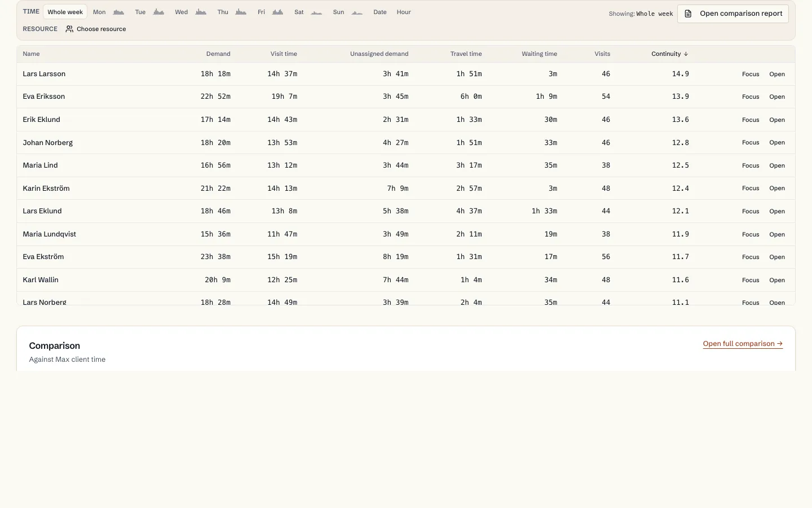This screenshot has width=812, height=508.
Task: Click the Continuity sort arrow icon
Action: pyautogui.click(x=686, y=54)
